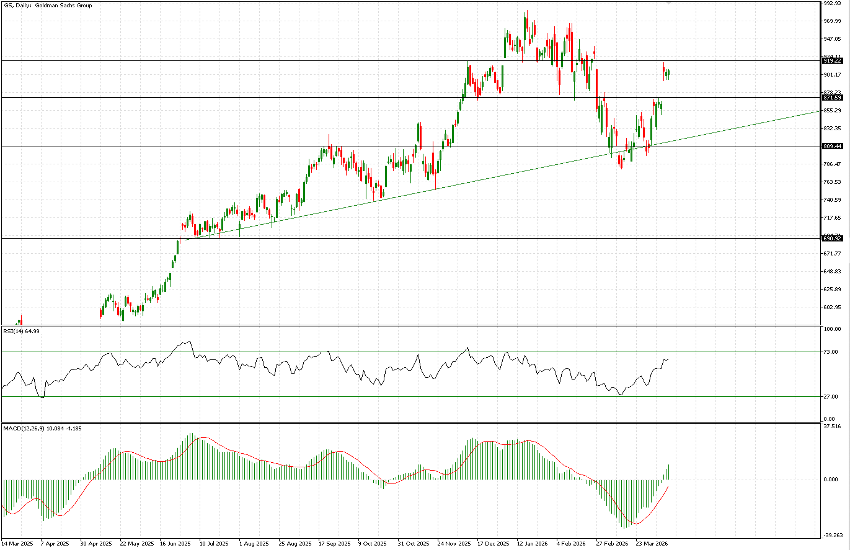The height and width of the screenshot is (550, 850).
Task: Click the RSI(14) indicator label
Action: (21, 331)
